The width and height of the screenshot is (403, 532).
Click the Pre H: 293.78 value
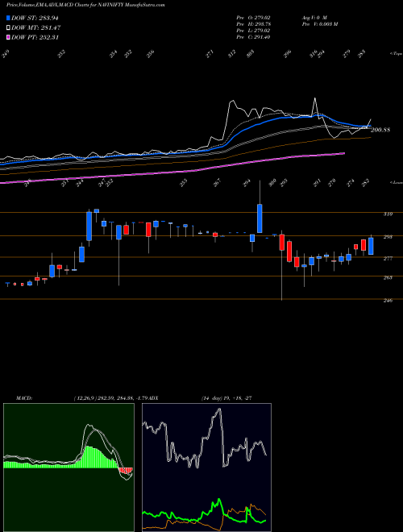point(253,23)
